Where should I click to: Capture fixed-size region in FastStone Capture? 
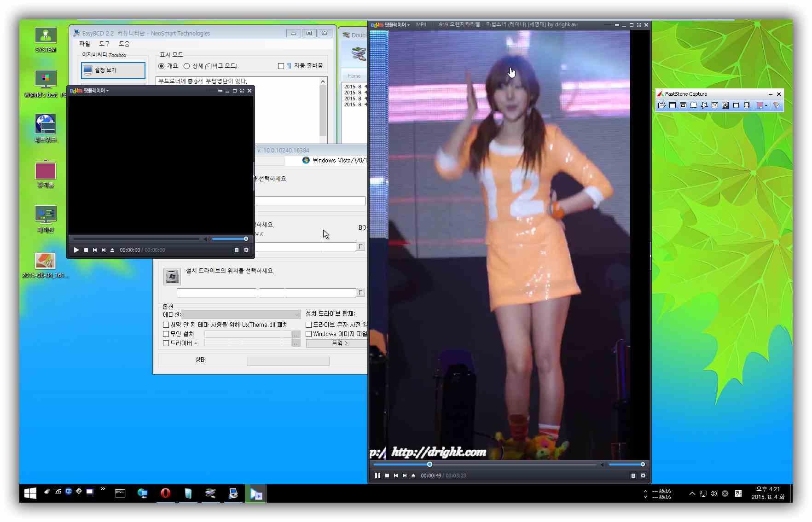click(x=736, y=105)
